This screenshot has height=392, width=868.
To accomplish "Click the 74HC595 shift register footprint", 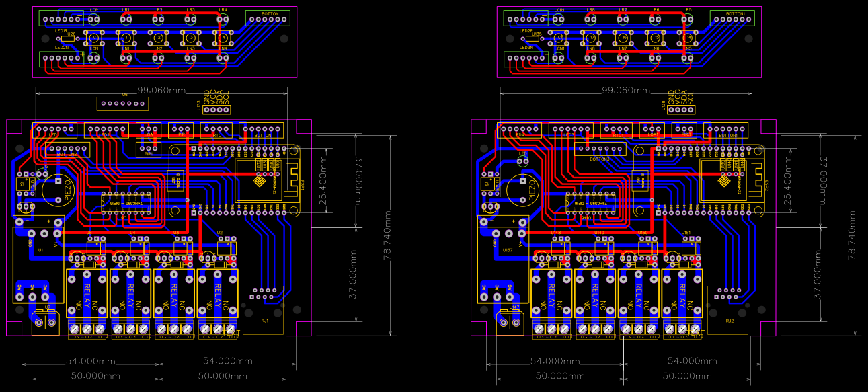I will 125,203.
